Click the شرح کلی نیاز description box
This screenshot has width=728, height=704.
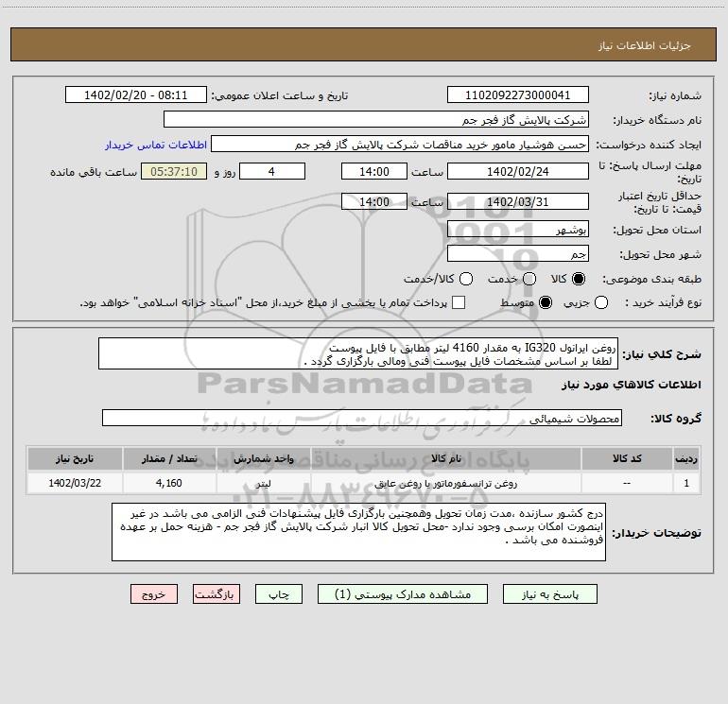358,354
